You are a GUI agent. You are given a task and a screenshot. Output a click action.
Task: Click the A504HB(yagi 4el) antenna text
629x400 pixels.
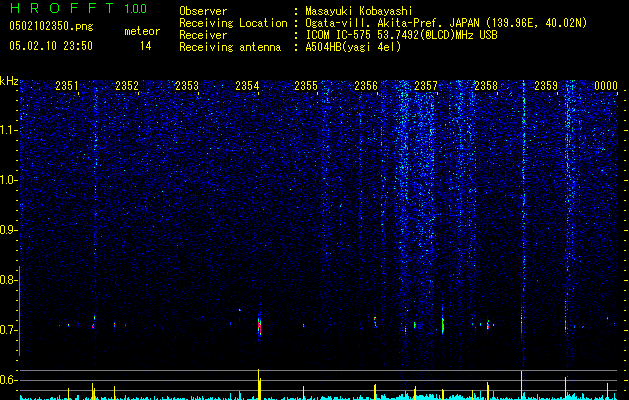coord(353,47)
